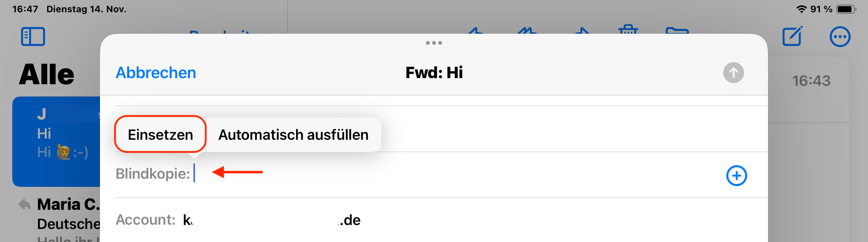Select Automatisch ausfüllen in popup menu
Viewport: 868px width, 242px height.
pos(293,135)
